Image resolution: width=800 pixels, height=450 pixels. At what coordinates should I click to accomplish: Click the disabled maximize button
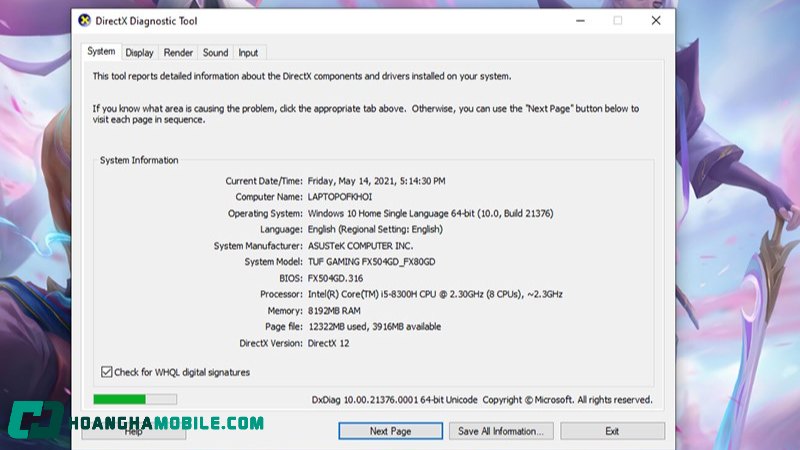pyautogui.click(x=618, y=21)
